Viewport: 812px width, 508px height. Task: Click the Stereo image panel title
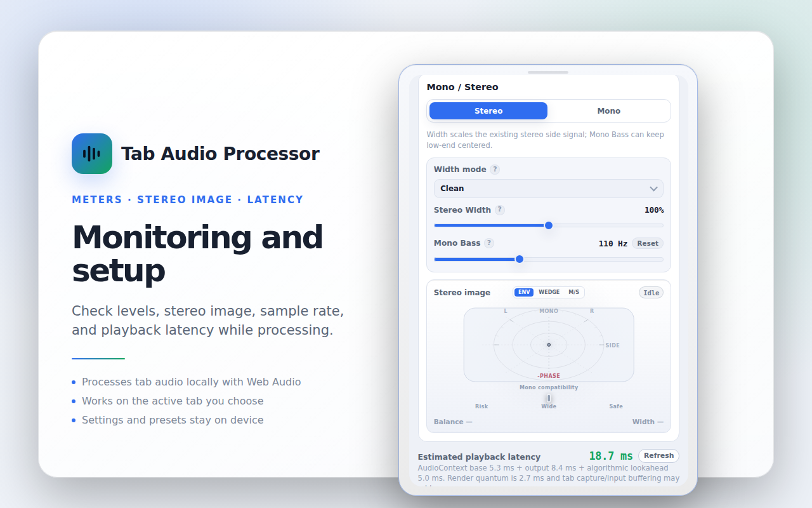tap(462, 293)
